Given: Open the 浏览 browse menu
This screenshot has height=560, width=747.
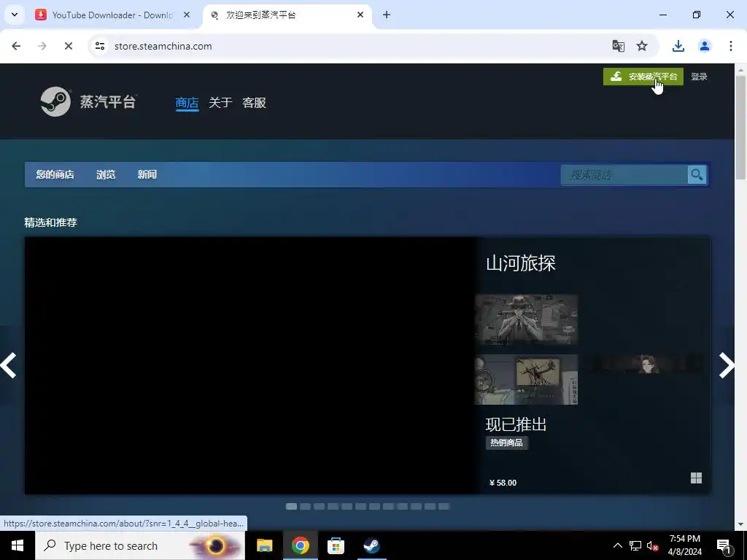Looking at the screenshot, I should click(x=106, y=175).
